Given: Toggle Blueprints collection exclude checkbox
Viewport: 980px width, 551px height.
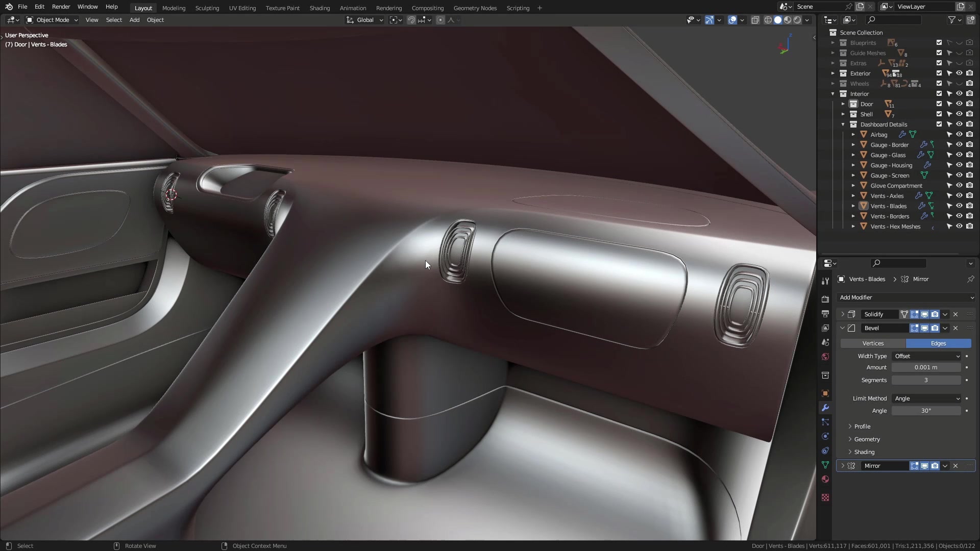Looking at the screenshot, I should (x=939, y=43).
